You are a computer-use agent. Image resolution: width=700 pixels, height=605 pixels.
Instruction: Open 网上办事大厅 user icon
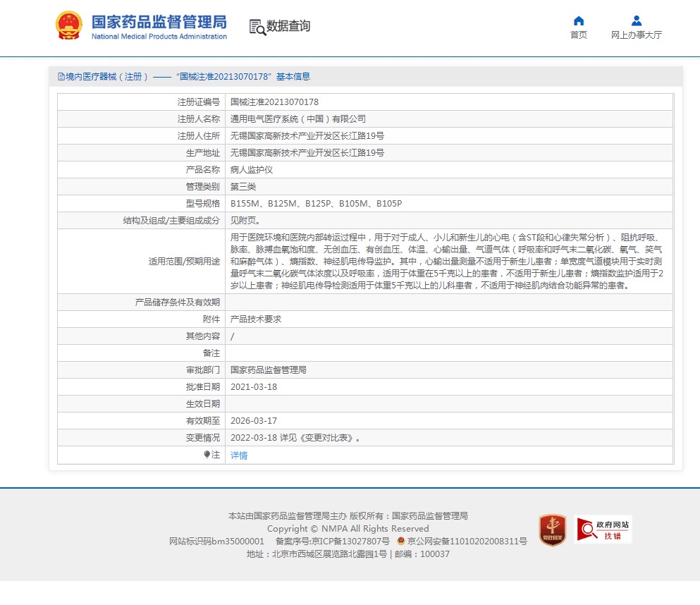(637, 20)
